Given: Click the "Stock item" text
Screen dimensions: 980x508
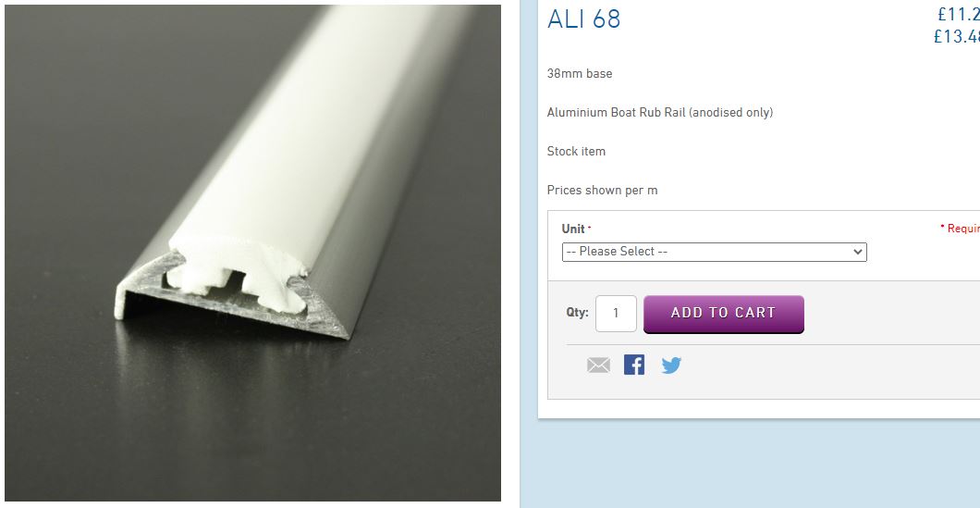Looking at the screenshot, I should (x=576, y=152).
